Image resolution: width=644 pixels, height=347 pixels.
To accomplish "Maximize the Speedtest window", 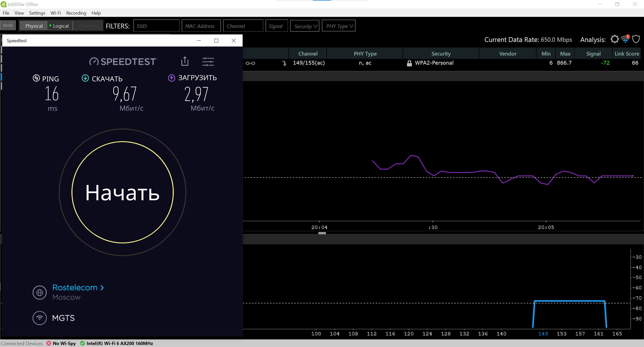I will tap(216, 40).
